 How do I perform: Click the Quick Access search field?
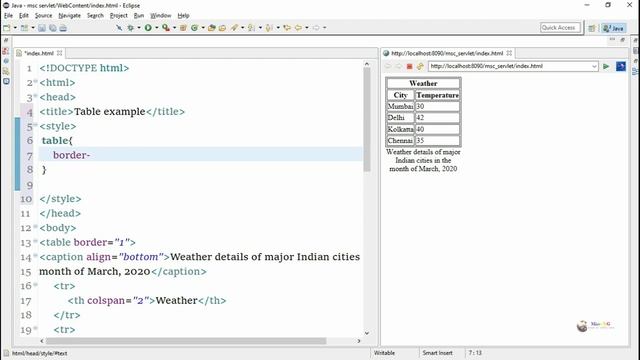560,27
